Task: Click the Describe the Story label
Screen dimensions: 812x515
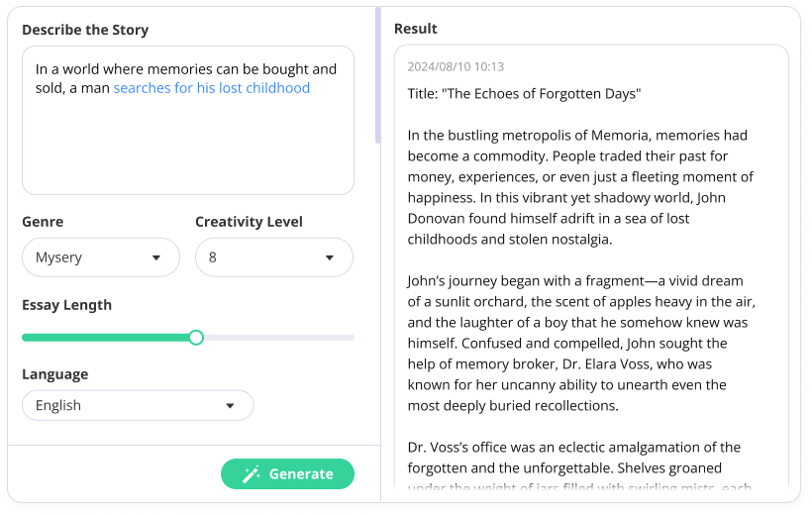Action: click(x=85, y=30)
